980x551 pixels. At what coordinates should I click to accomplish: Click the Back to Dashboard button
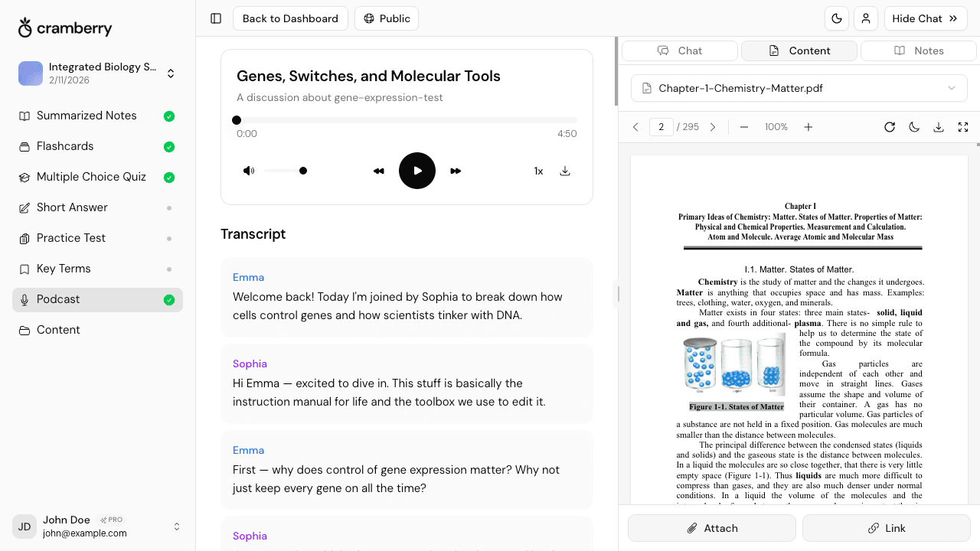click(290, 18)
